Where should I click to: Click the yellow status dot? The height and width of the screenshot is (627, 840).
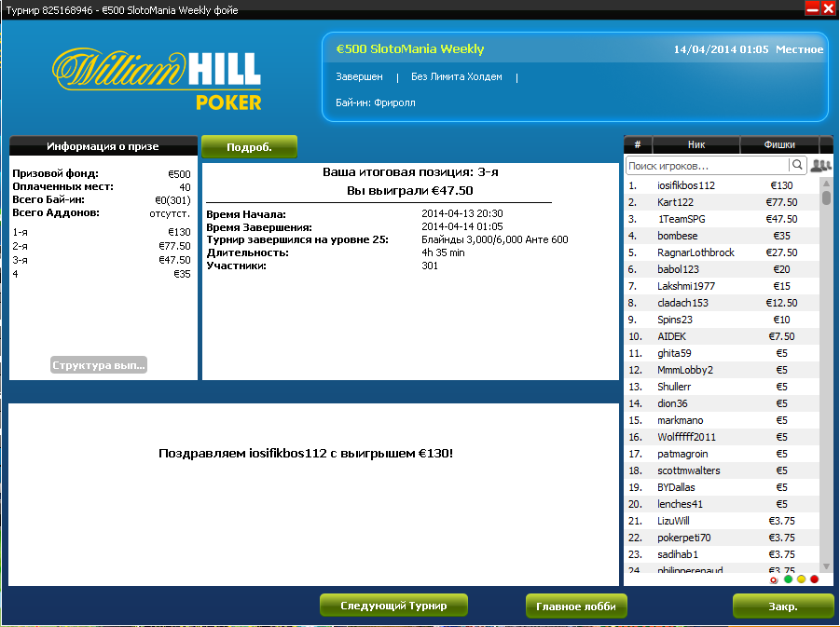pos(802,579)
